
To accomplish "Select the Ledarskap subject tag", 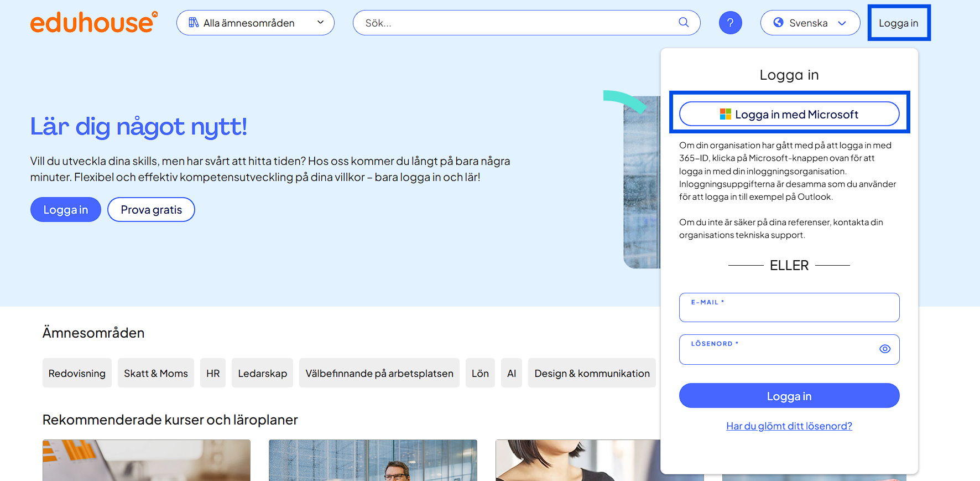I will (x=263, y=373).
